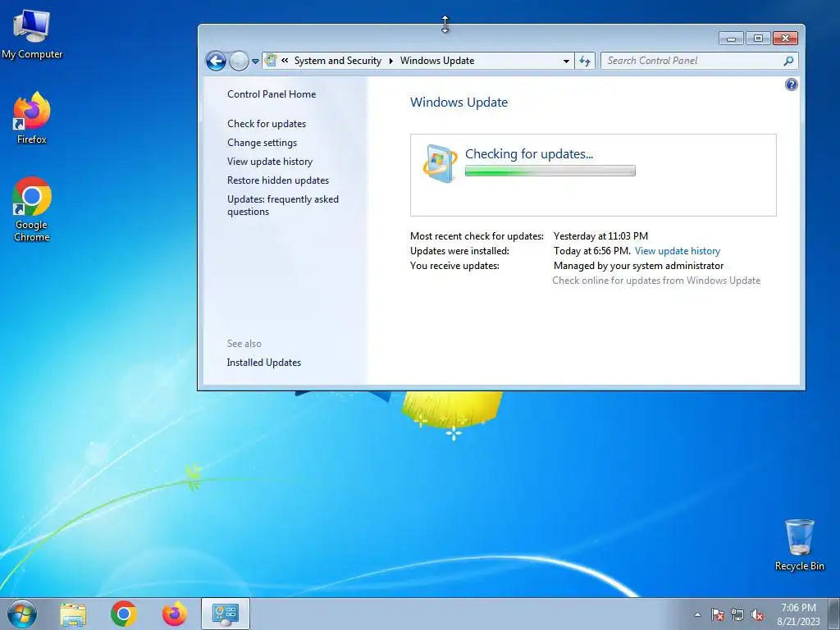The height and width of the screenshot is (630, 840).
Task: Click View update history link beside install time
Action: pyautogui.click(x=678, y=251)
